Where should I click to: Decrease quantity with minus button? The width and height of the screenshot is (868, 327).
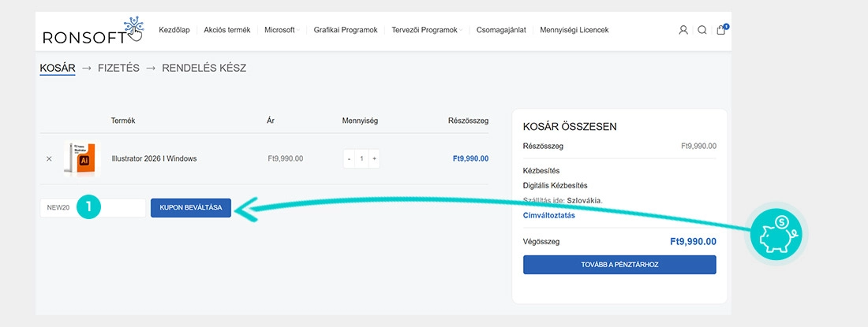coord(350,158)
